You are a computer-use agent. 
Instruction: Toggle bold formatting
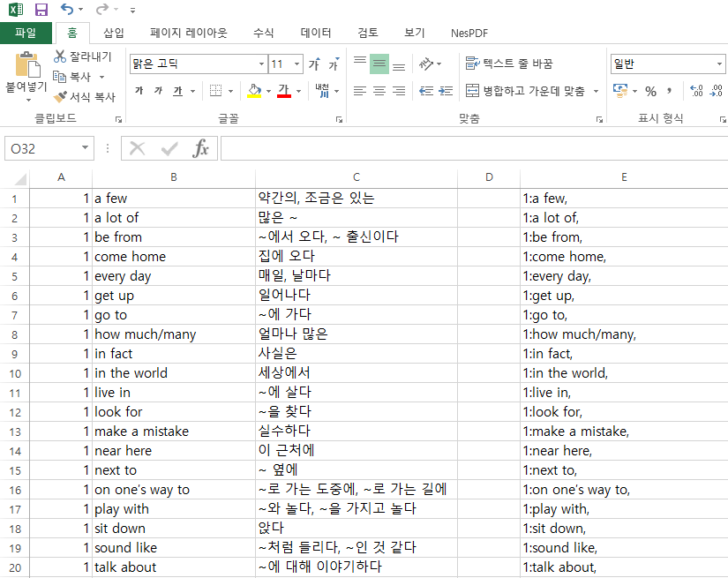coord(139,91)
